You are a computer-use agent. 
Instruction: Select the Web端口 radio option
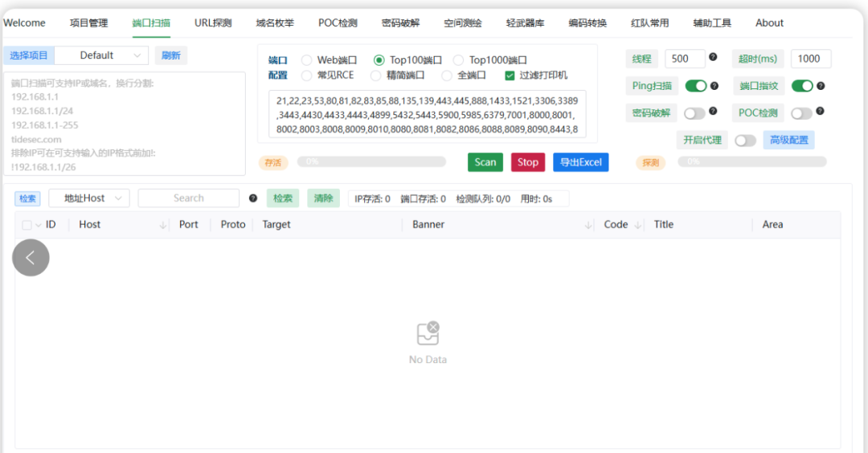click(x=306, y=59)
